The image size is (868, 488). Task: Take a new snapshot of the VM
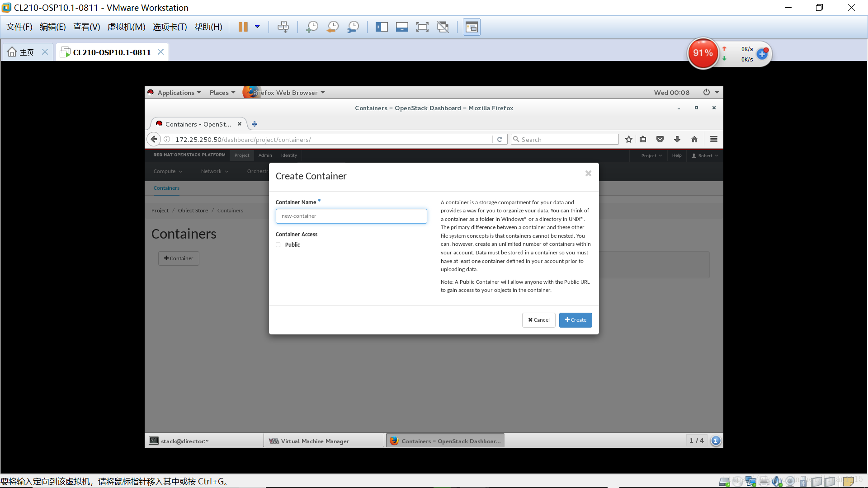click(311, 27)
